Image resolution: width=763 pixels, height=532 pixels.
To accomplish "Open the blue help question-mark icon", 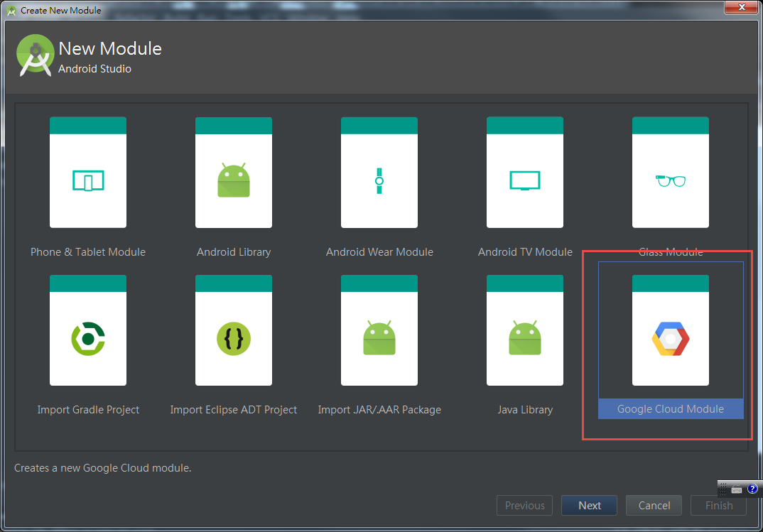I will pos(752,489).
